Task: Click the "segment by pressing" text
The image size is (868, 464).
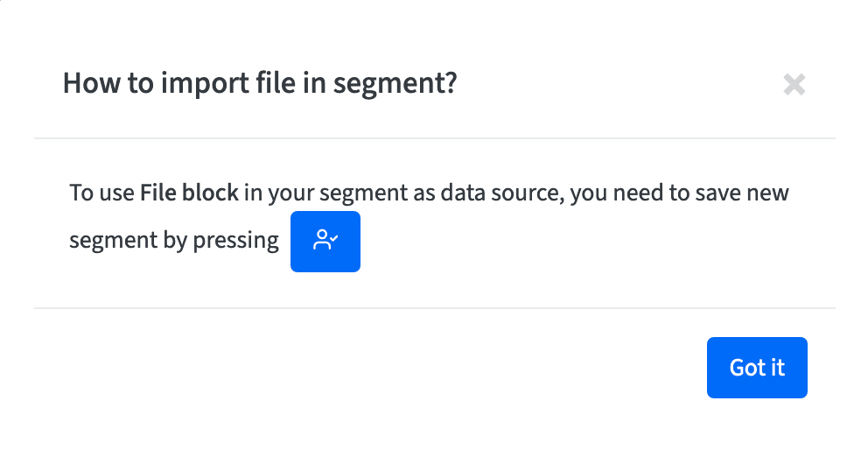Action: click(x=174, y=241)
